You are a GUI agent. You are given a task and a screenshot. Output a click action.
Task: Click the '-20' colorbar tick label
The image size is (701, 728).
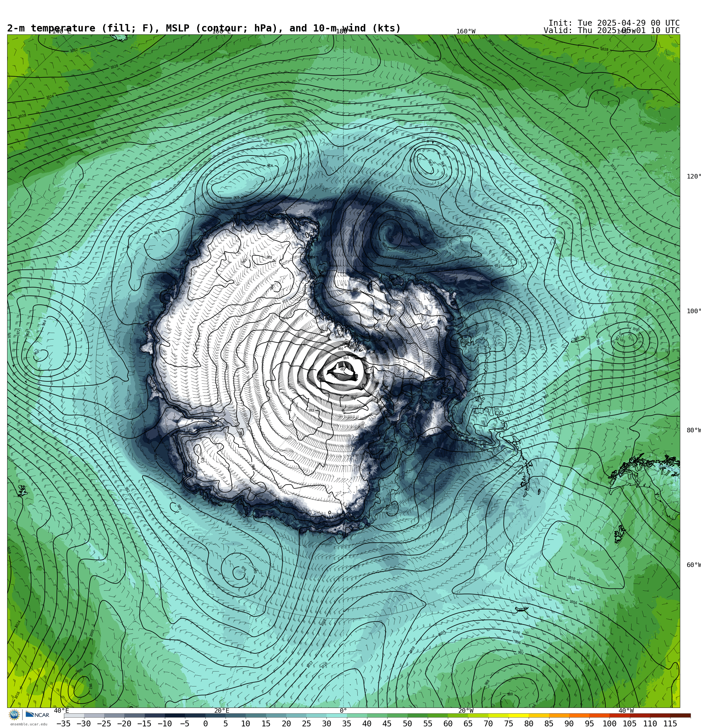coord(124,723)
